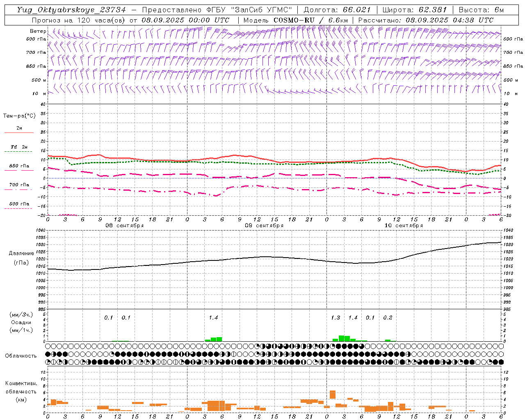Image resolution: width=525 pixels, height=420 pixels.
Task: Click the 0.2 precipitation total value
Action: (x=388, y=318)
